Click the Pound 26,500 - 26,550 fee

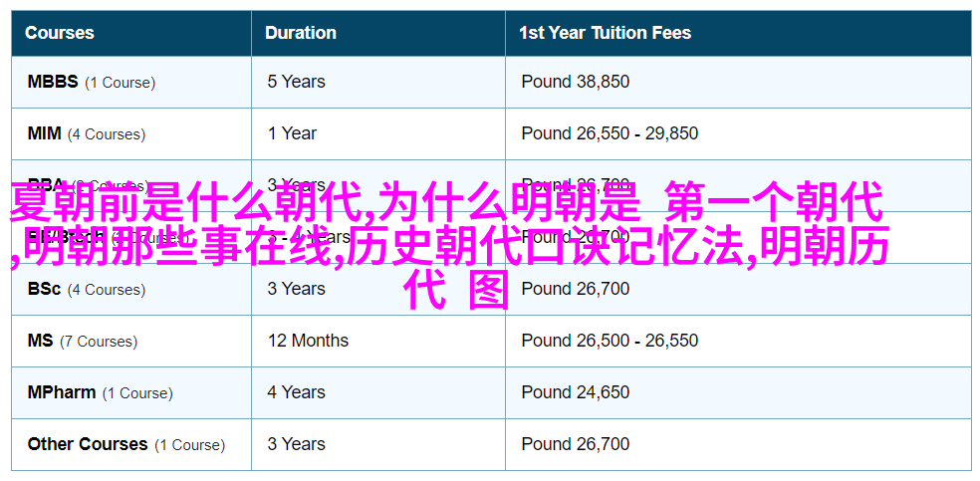[x=610, y=341]
